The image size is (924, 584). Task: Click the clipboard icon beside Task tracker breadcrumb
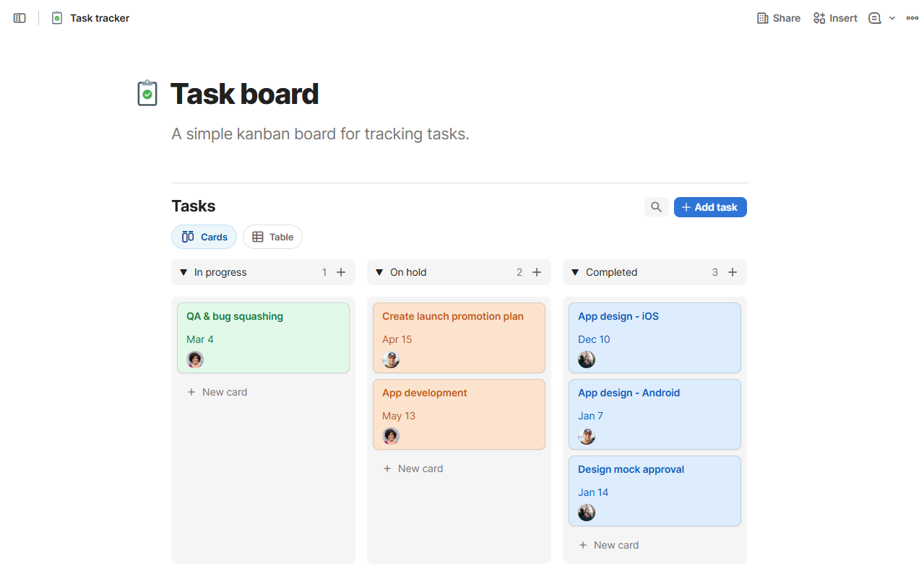(56, 18)
